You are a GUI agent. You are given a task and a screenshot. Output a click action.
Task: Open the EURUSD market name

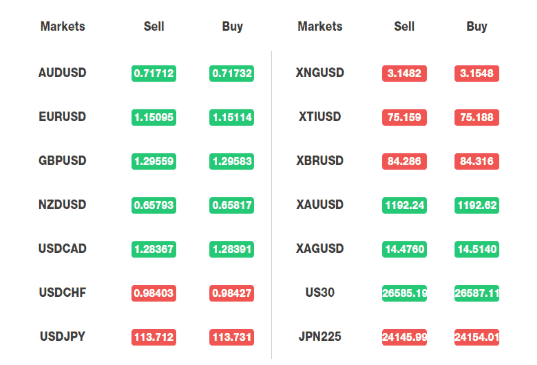point(62,117)
